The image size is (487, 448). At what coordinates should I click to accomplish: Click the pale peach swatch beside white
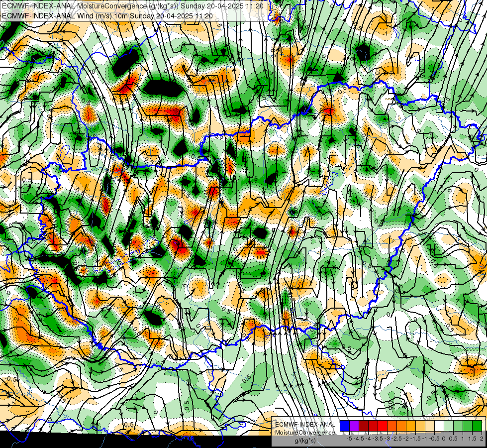click(430, 426)
